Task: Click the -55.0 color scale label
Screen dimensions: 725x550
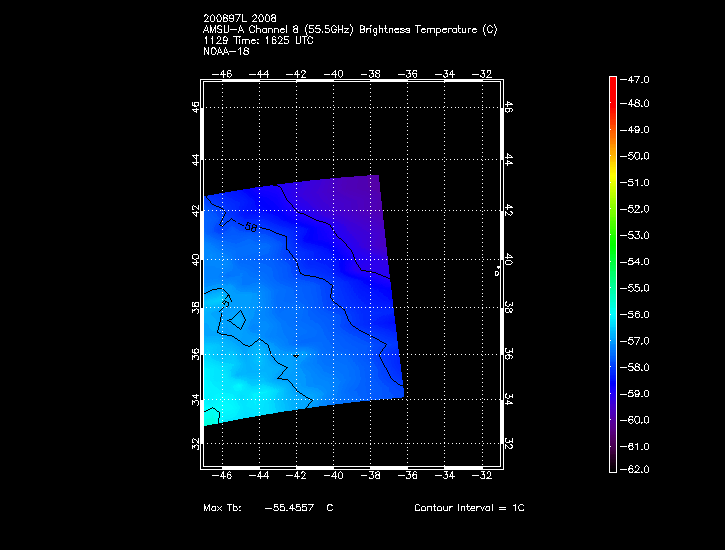Action: point(637,288)
